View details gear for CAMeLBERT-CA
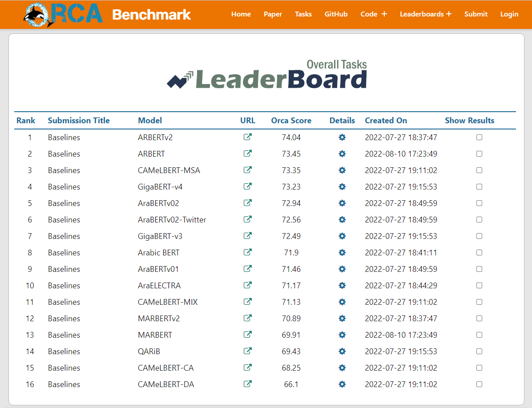This screenshot has height=408, width=532. pyautogui.click(x=342, y=368)
